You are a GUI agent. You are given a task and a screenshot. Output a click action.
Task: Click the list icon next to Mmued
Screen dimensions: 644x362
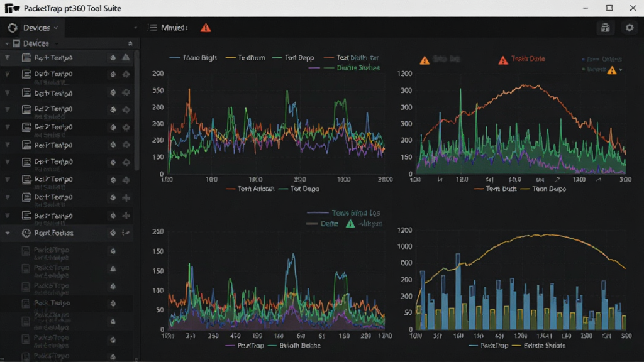[152, 28]
